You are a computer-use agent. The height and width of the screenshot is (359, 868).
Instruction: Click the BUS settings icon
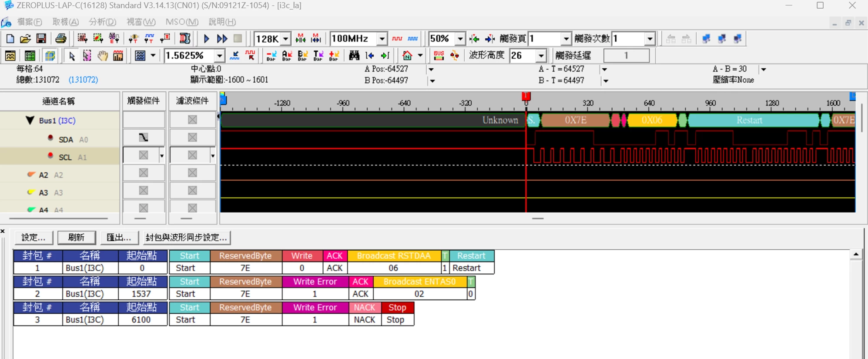[x=439, y=56]
